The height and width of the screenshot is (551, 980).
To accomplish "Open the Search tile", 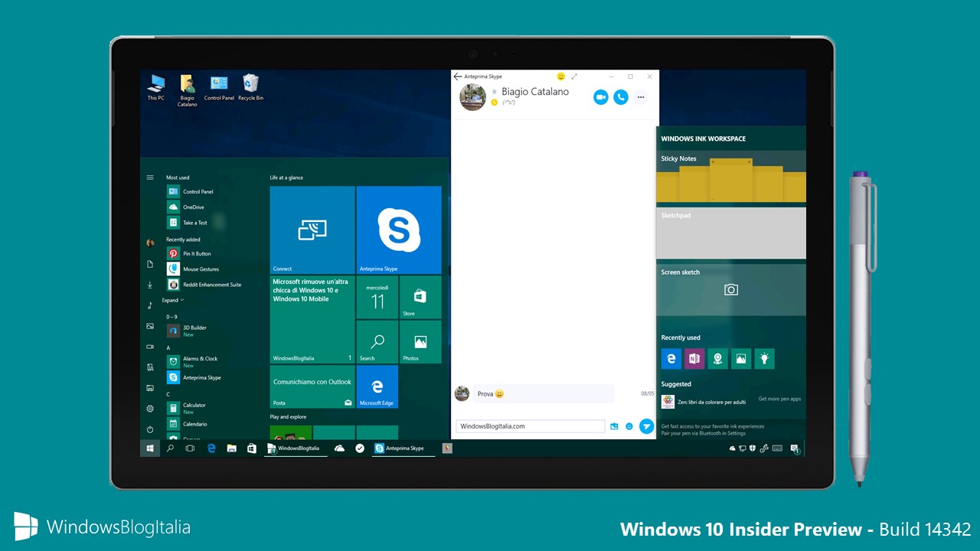I will [x=377, y=341].
